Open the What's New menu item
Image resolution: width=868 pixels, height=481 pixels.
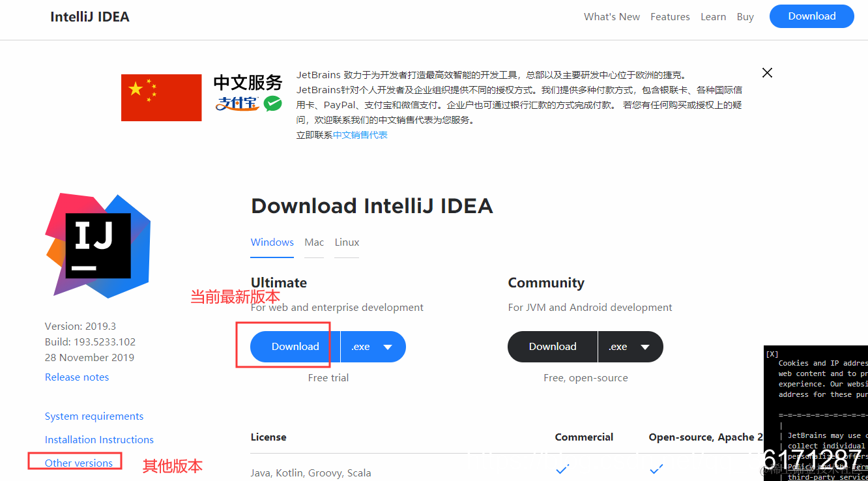coord(612,16)
